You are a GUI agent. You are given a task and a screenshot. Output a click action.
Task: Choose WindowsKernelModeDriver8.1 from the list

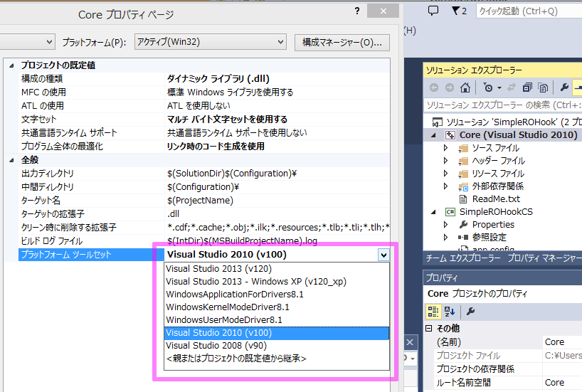(277, 307)
